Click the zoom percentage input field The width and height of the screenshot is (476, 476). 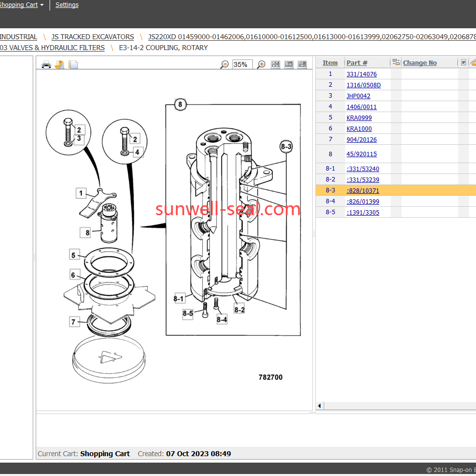(x=242, y=64)
